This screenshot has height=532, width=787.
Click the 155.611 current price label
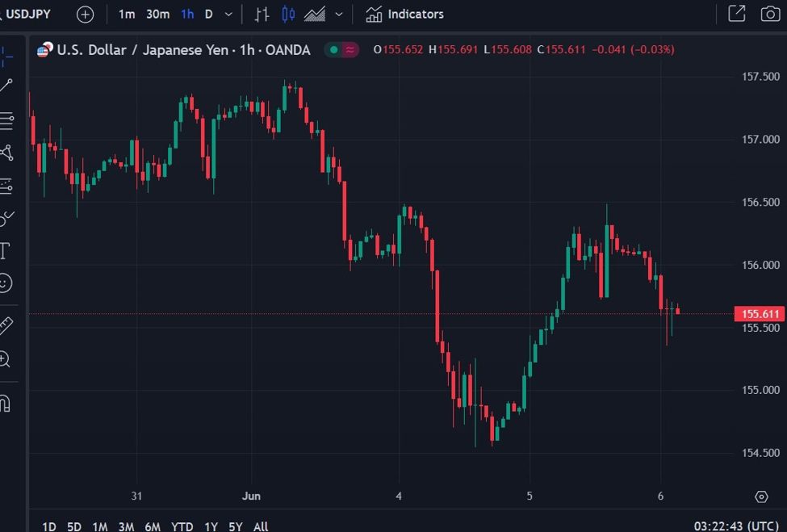(760, 314)
